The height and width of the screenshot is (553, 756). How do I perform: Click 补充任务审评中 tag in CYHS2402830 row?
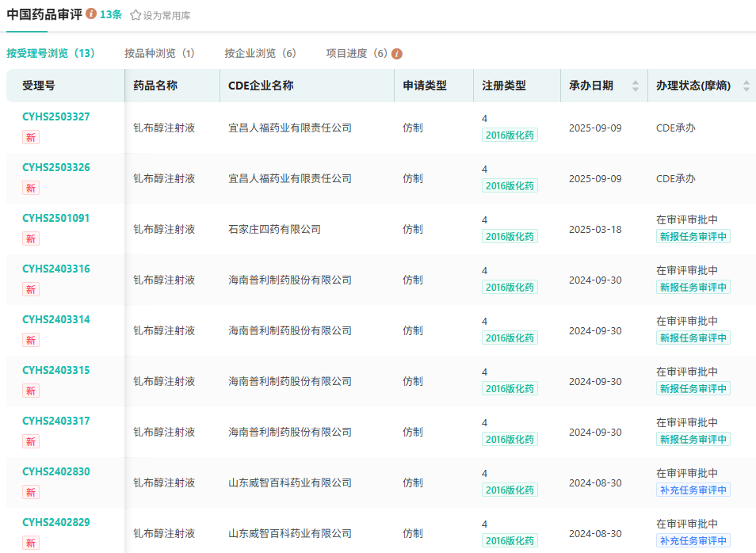coord(693,490)
